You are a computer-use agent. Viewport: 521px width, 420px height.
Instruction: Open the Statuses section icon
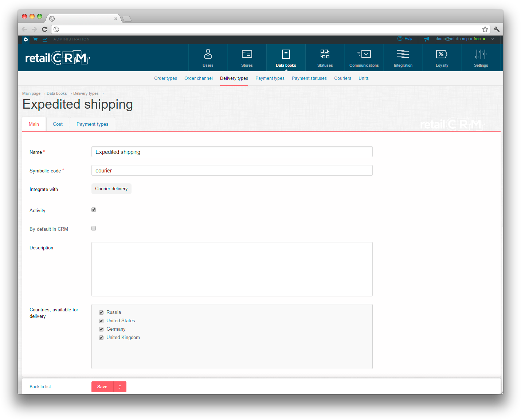(x=325, y=54)
